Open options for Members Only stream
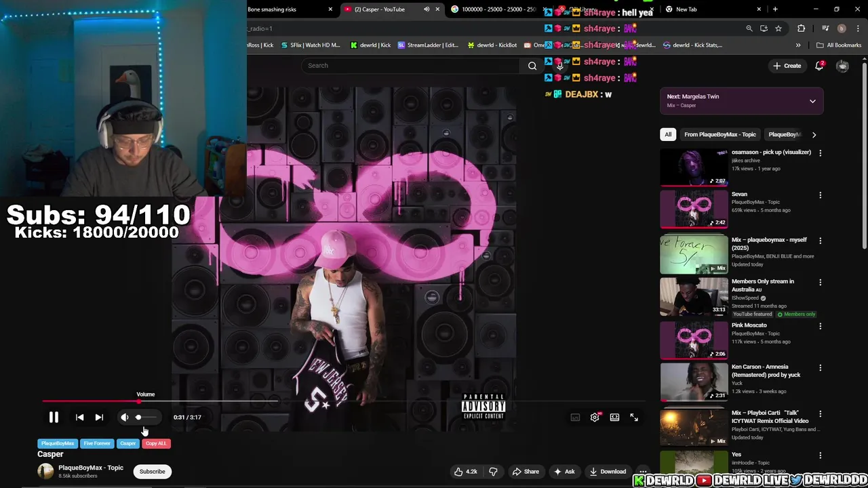Viewport: 868px width, 488px height. click(x=820, y=282)
